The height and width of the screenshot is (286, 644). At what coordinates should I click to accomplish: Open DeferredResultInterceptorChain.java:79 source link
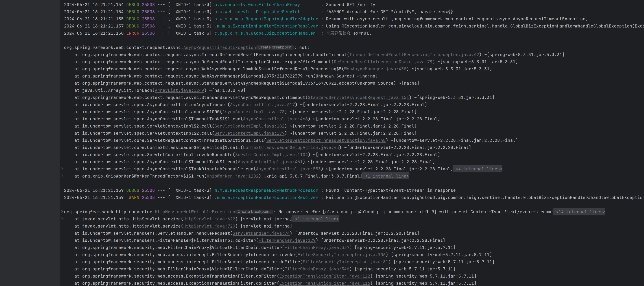[382, 62]
